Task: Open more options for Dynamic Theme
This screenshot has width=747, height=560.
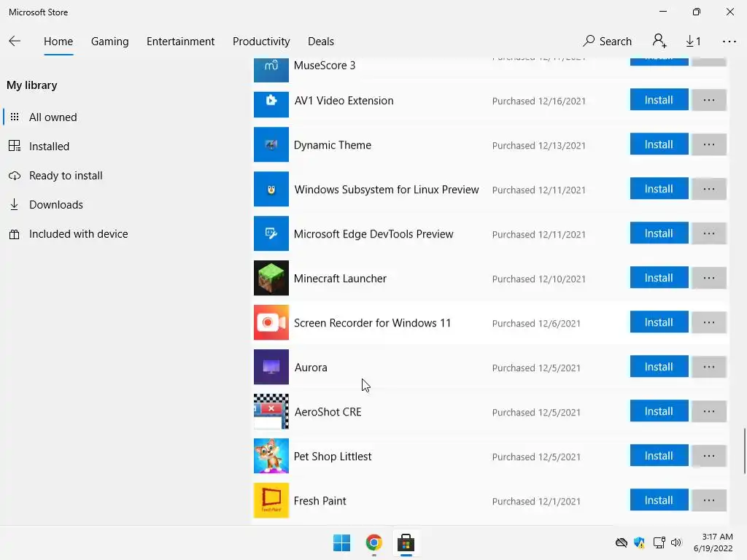Action: pos(709,144)
